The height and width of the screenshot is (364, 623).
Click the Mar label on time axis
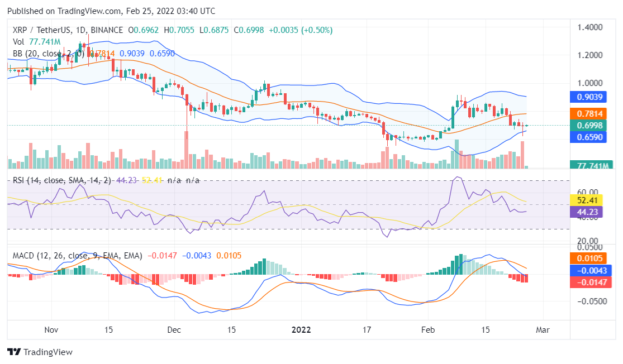point(543,329)
